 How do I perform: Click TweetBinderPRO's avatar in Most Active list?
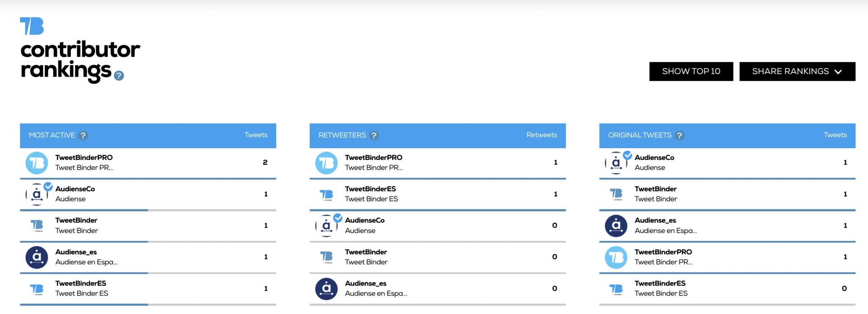pos(37,162)
